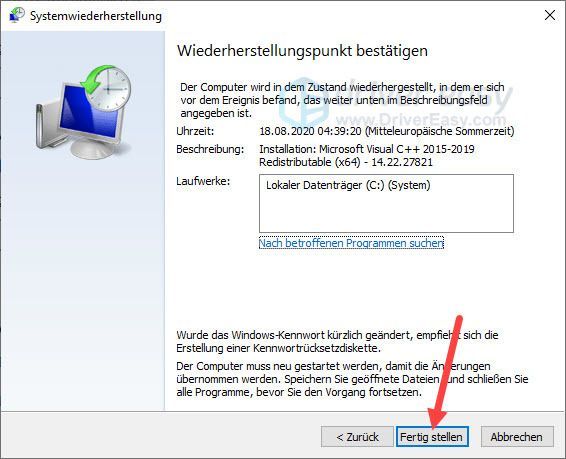Click the Uhrzeit label
This screenshot has width=566, height=459.
pyautogui.click(x=195, y=131)
